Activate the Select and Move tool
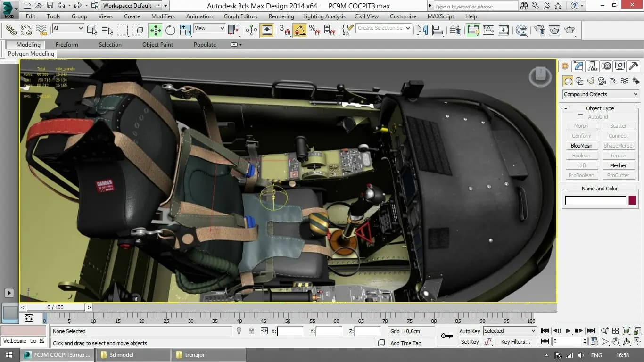Screen dimensions: 644x362 pyautogui.click(x=155, y=30)
